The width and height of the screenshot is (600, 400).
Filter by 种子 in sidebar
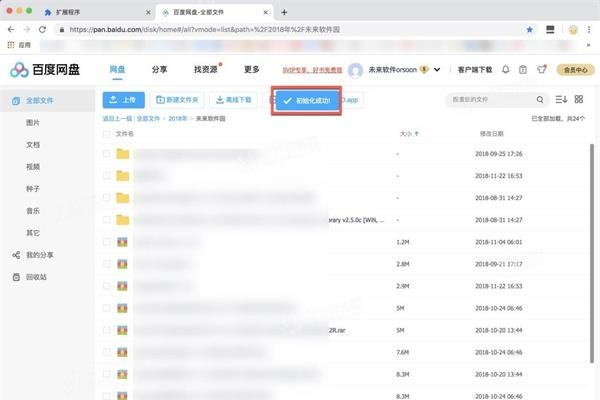(33, 189)
